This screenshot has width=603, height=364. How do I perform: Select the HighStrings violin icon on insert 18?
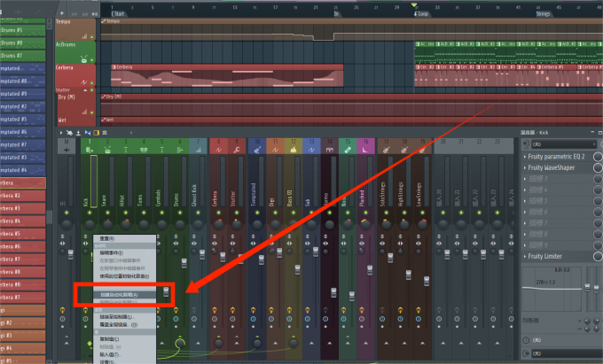(x=404, y=150)
